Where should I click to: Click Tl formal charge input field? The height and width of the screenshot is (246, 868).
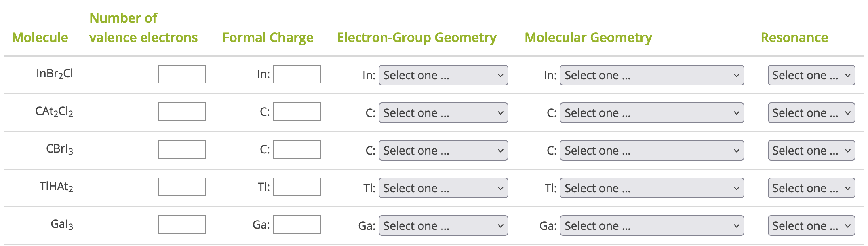(x=297, y=187)
